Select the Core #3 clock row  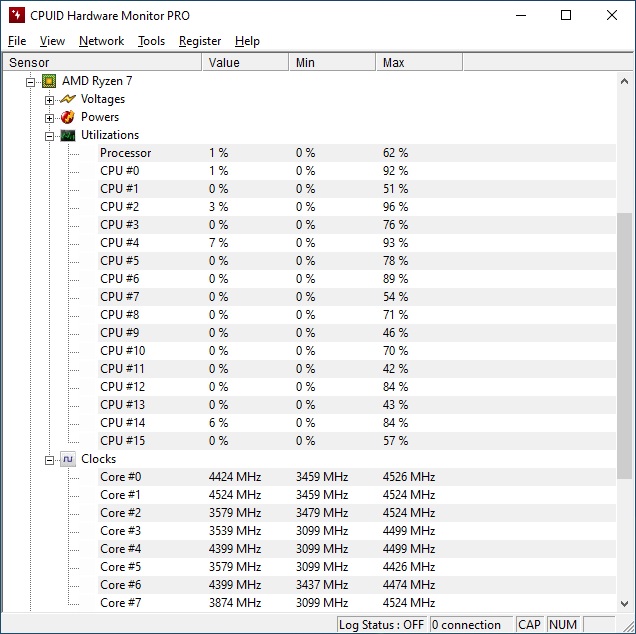[x=357, y=531]
